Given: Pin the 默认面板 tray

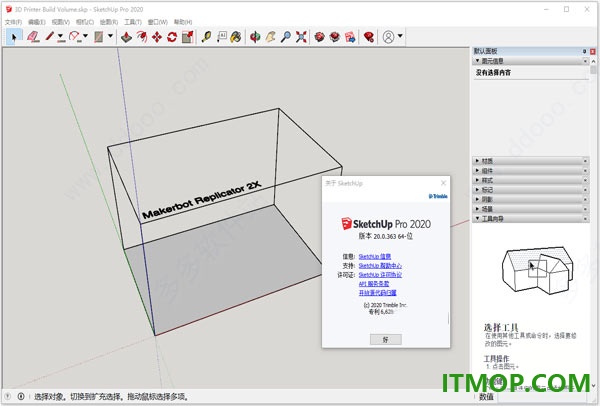Looking at the screenshot, I should (584, 51).
